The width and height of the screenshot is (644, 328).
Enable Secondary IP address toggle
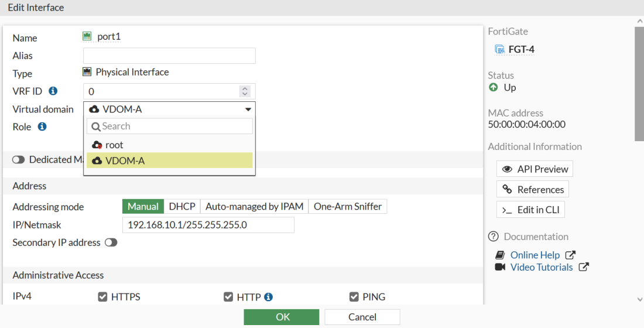111,242
